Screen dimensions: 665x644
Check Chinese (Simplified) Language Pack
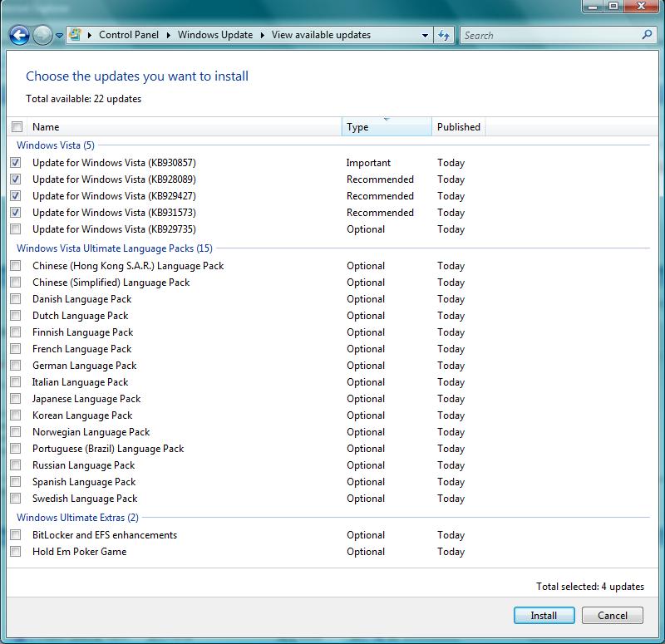click(x=16, y=282)
